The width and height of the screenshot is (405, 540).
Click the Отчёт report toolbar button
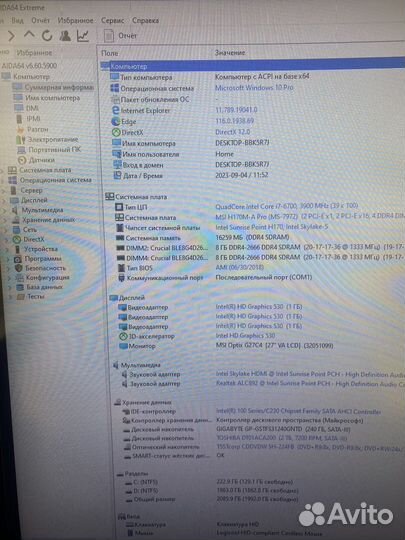click(121, 35)
